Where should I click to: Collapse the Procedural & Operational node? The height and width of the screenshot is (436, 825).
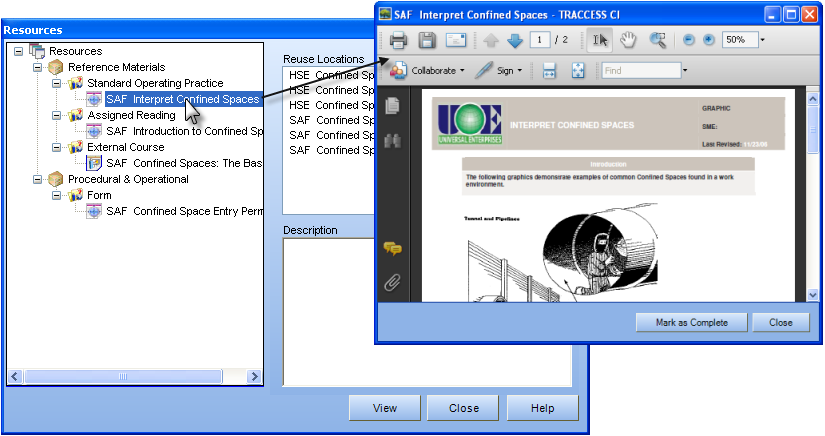[38, 180]
